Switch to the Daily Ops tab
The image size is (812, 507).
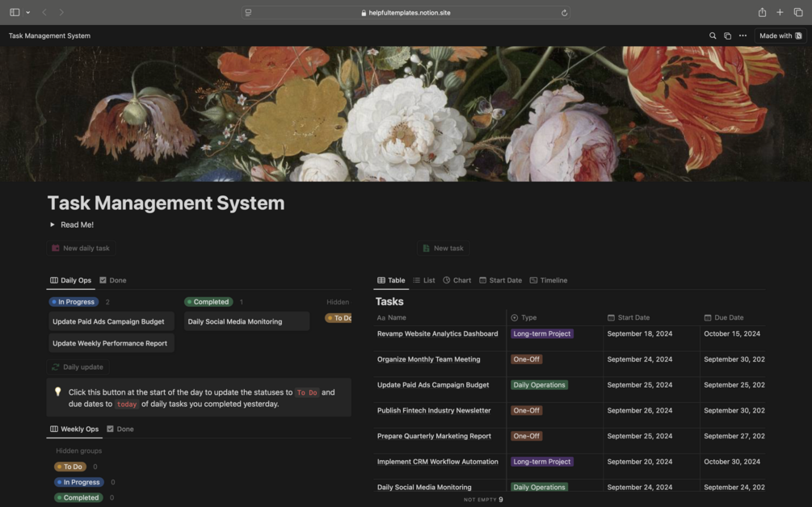pyautogui.click(x=70, y=280)
